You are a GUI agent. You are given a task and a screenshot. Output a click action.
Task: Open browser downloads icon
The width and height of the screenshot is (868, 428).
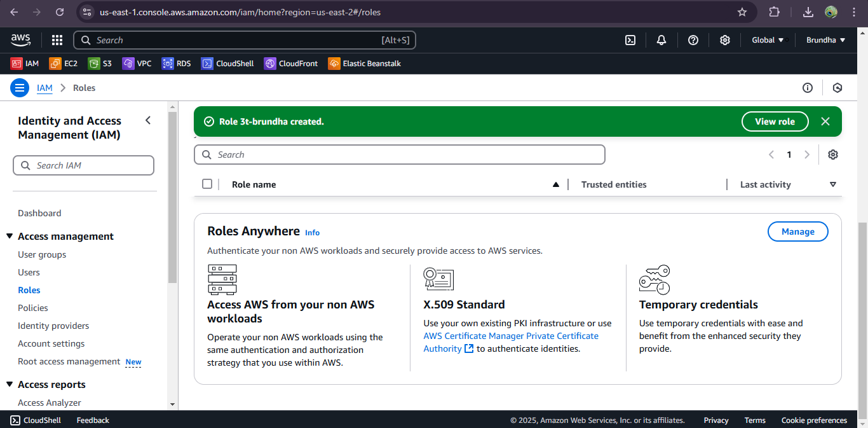pyautogui.click(x=808, y=12)
